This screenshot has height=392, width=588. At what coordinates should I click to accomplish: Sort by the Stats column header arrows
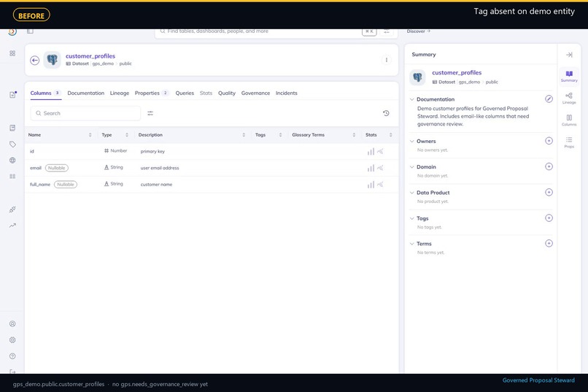tap(391, 135)
